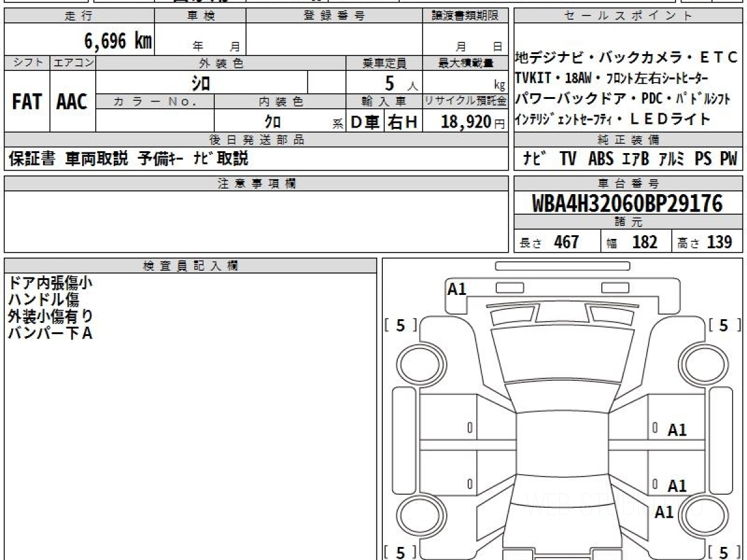Click recycle deposit value 18,920円

(473, 121)
